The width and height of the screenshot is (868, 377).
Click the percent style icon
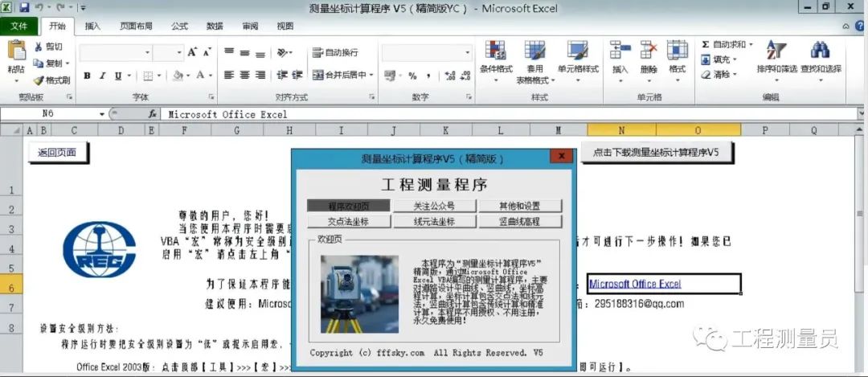click(x=412, y=76)
